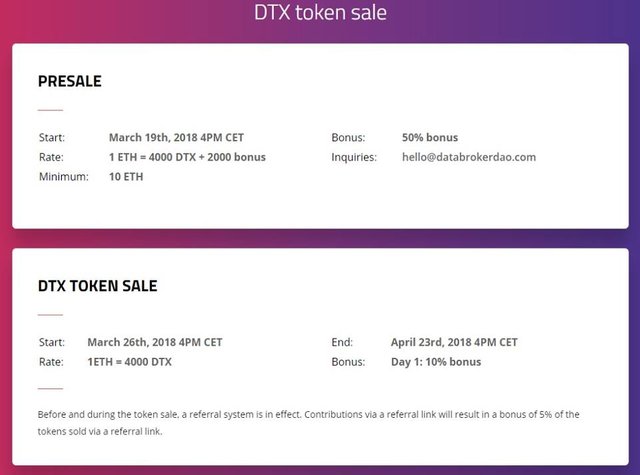This screenshot has width=640, height=475.
Task: Click the hello@databrokerdao.com email link
Action: (469, 157)
